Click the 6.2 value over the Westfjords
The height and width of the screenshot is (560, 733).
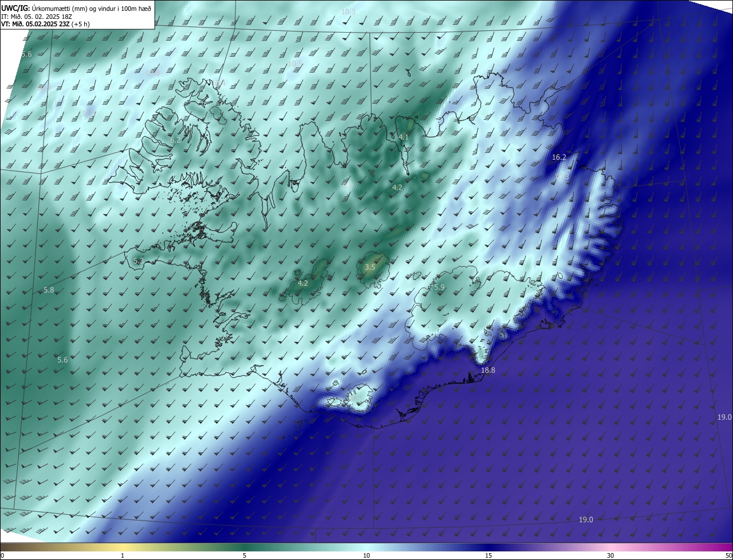tap(175, 140)
